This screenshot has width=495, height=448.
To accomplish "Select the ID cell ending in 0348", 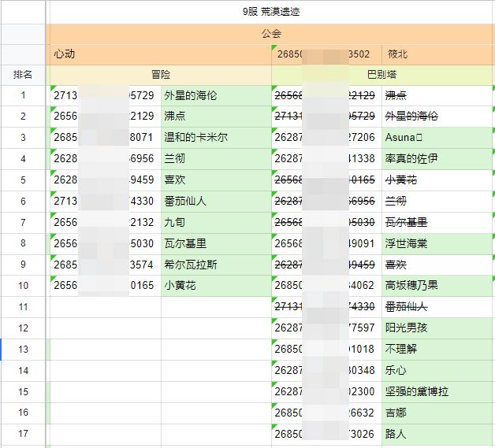I will (x=326, y=370).
